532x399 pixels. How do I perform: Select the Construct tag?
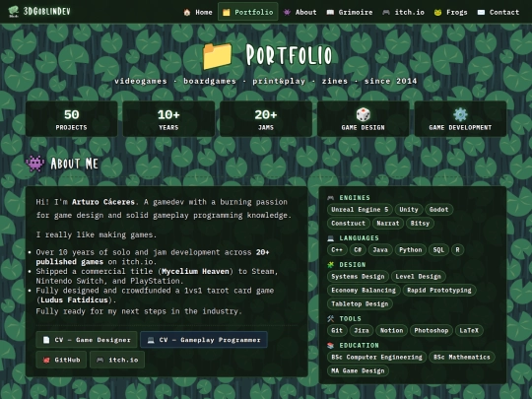[348, 223]
